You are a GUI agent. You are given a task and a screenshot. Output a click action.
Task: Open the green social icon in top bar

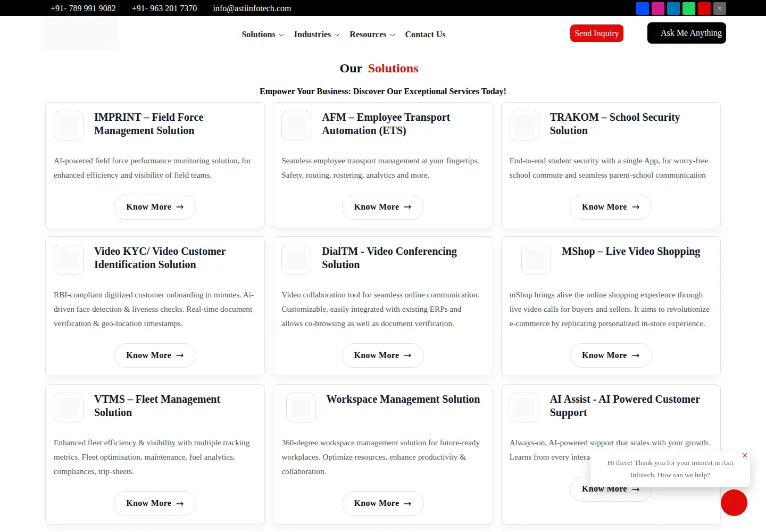(x=689, y=9)
